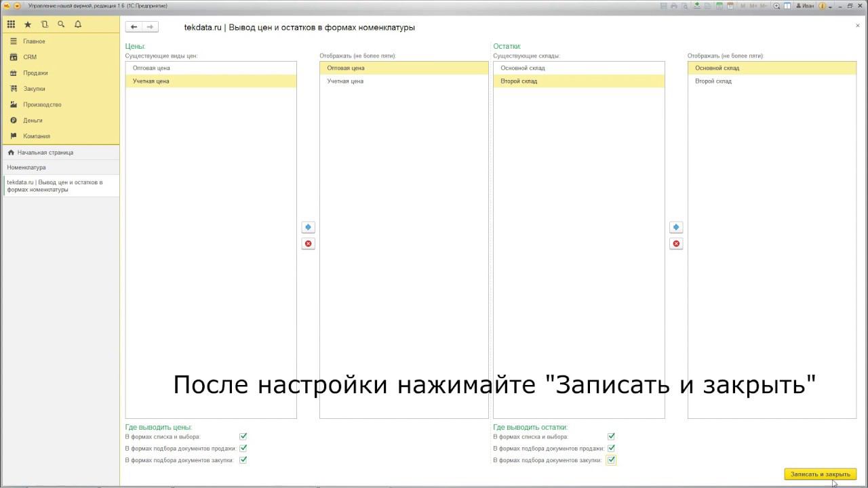
Task: Click the Save icon in title bar
Action: point(664,5)
